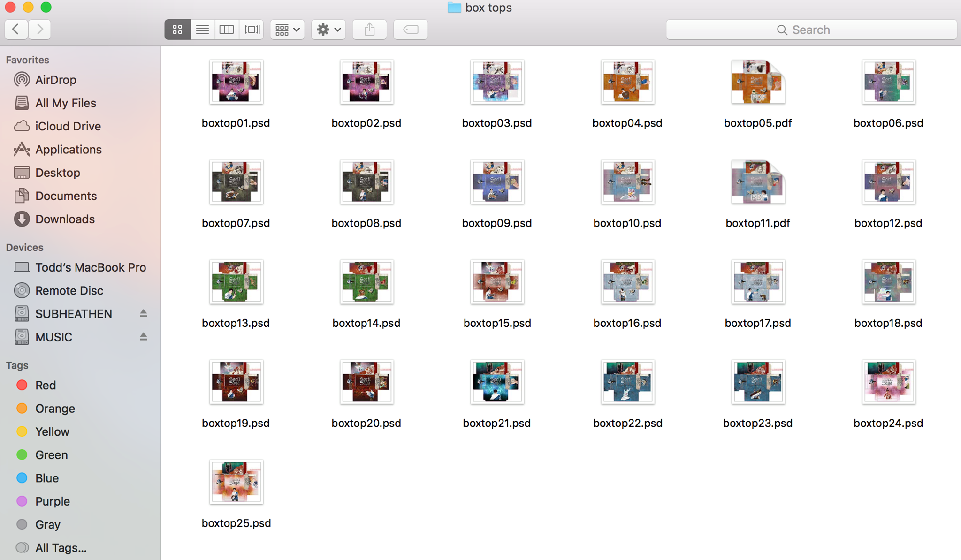Click the Edit Tags button

pos(411,30)
